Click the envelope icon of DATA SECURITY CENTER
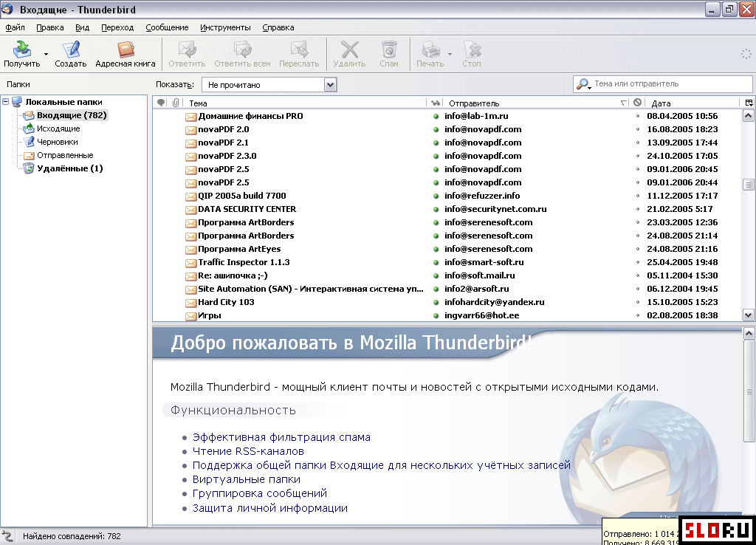 point(191,210)
